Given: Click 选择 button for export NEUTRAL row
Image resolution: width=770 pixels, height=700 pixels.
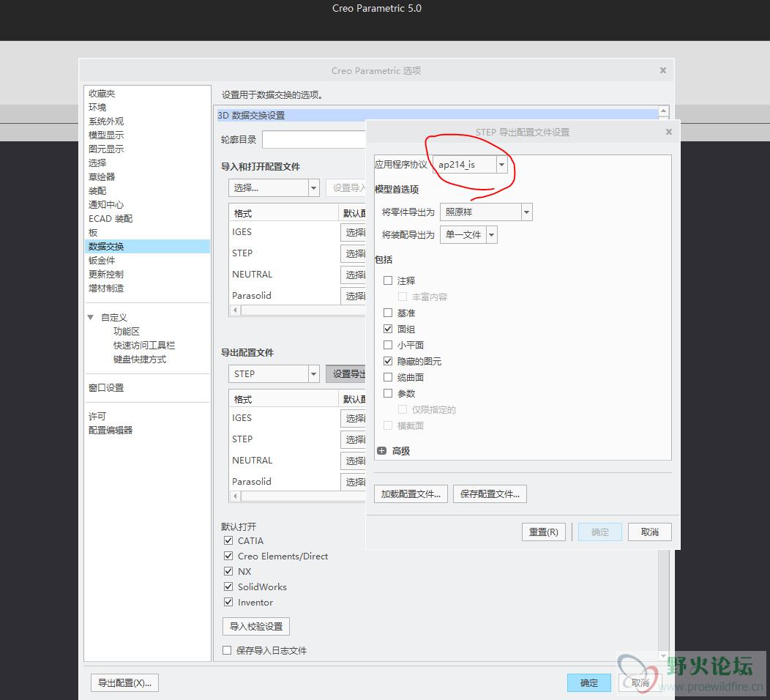Looking at the screenshot, I should (353, 461).
